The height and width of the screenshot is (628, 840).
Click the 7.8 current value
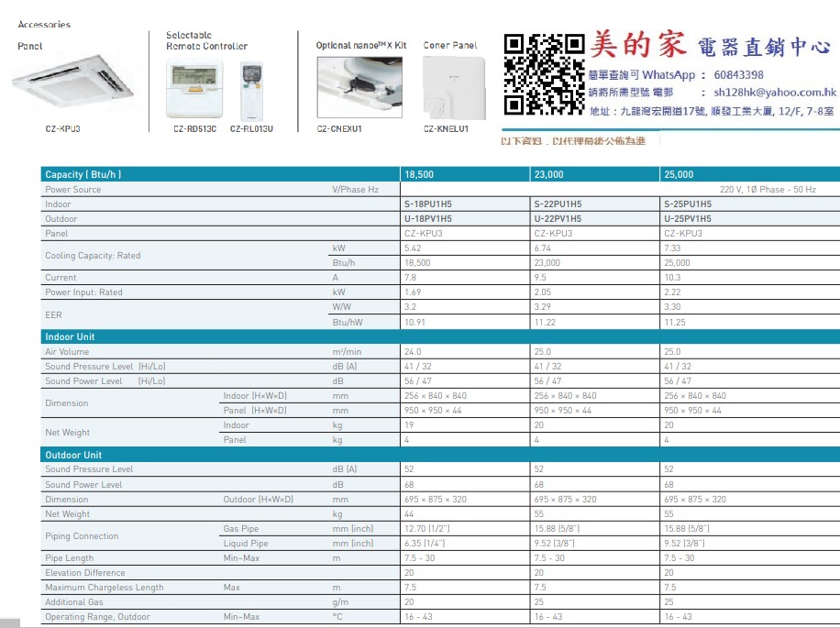tap(410, 277)
